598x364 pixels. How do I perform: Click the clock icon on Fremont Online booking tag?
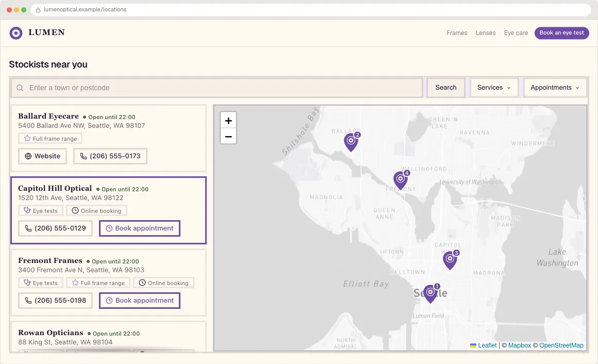tap(142, 283)
